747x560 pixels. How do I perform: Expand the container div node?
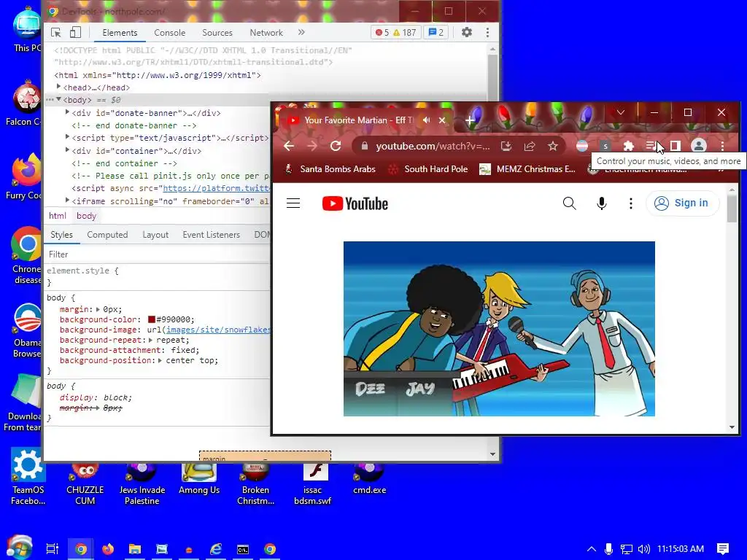(67, 150)
